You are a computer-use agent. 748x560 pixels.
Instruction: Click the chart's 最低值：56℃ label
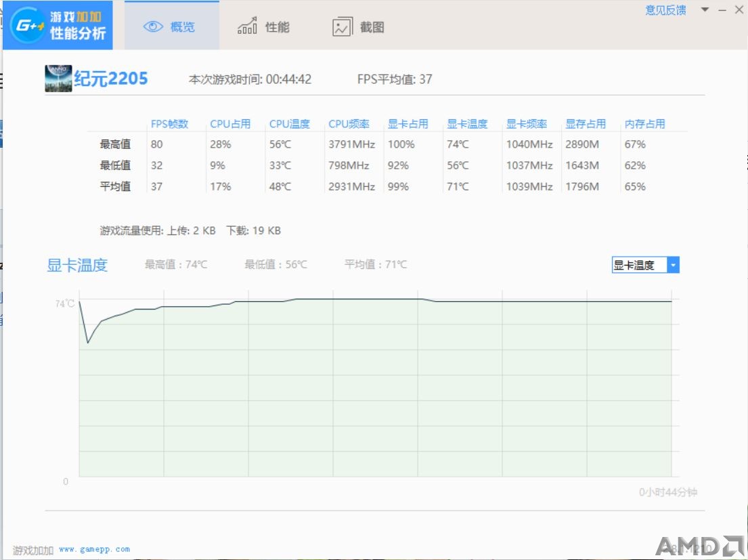click(276, 264)
